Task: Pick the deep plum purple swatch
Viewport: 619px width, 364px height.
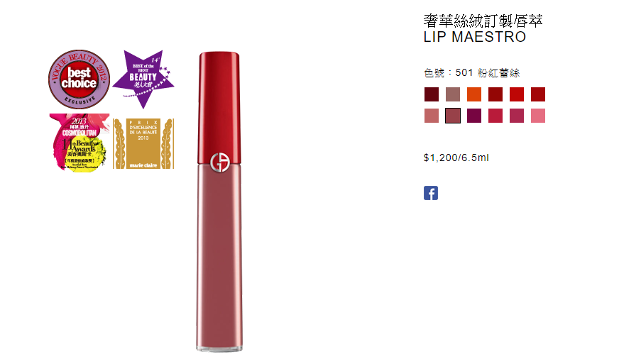Action: (x=474, y=116)
